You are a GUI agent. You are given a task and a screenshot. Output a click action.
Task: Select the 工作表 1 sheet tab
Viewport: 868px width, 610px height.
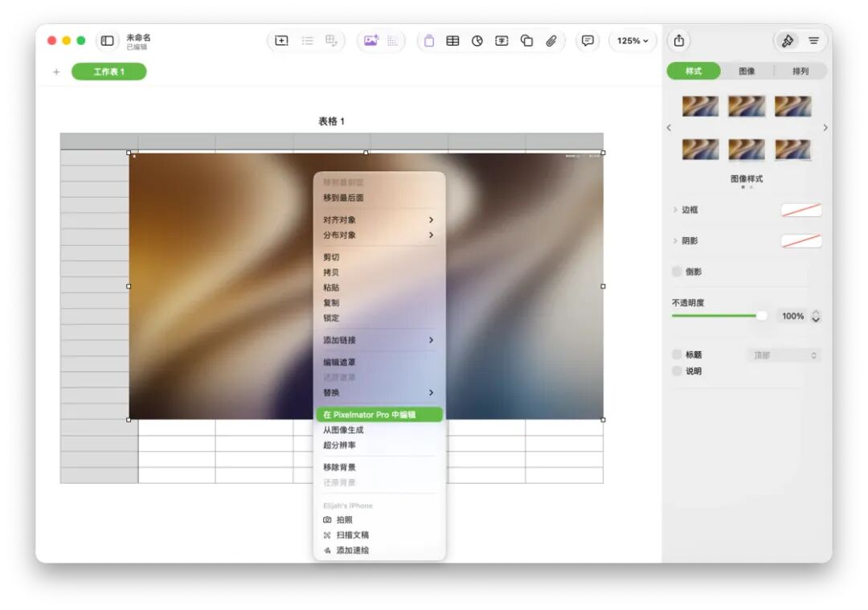(x=109, y=72)
